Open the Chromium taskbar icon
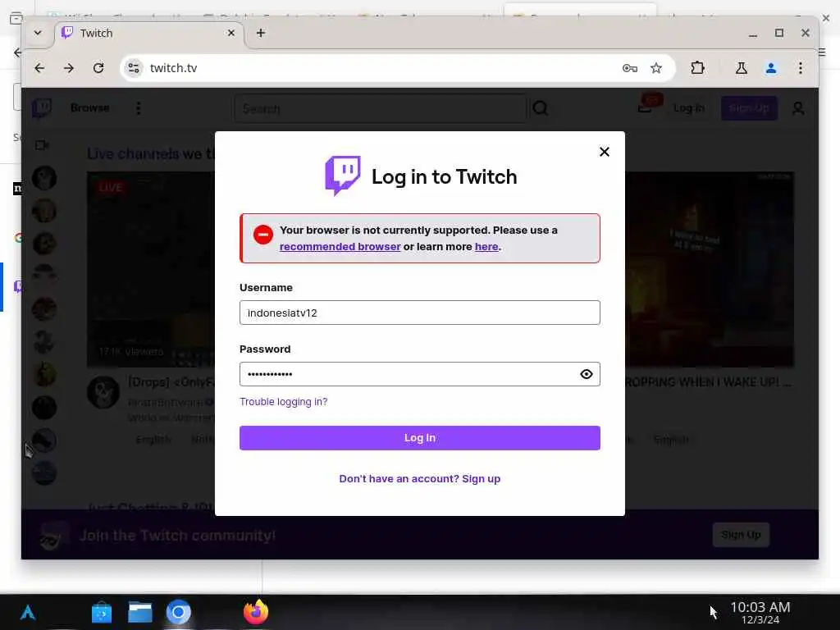 178,612
